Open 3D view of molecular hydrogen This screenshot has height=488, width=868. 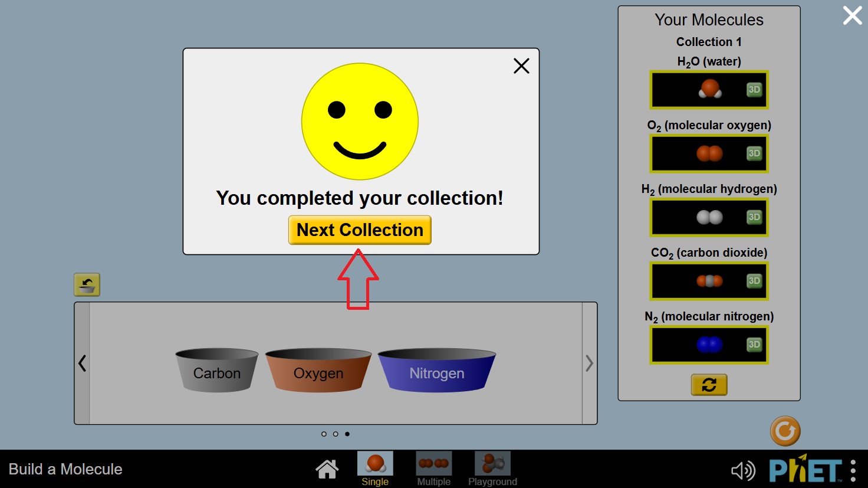[754, 217]
